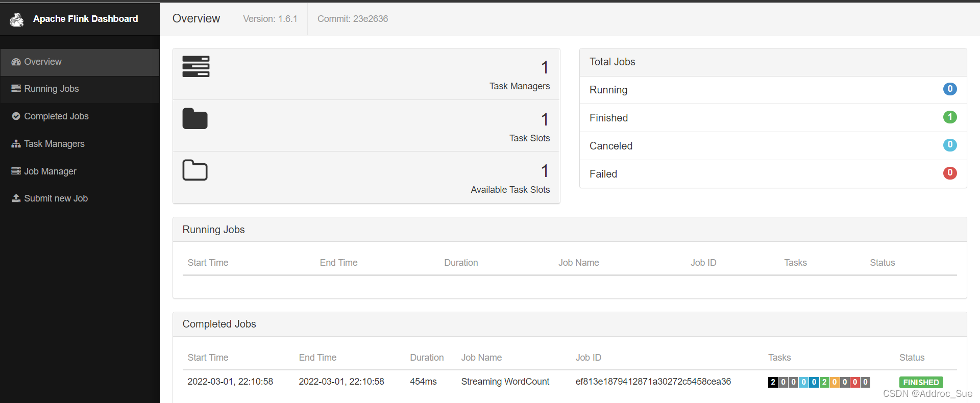Click job ID ef813e1879412871a30272c5458cea36
The image size is (980, 403).
coord(653,382)
